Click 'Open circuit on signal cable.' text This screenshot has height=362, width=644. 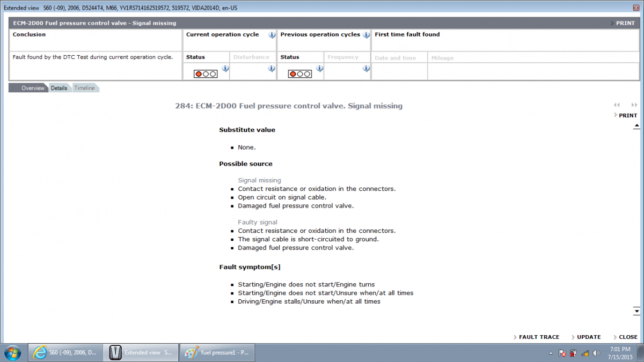pyautogui.click(x=282, y=197)
